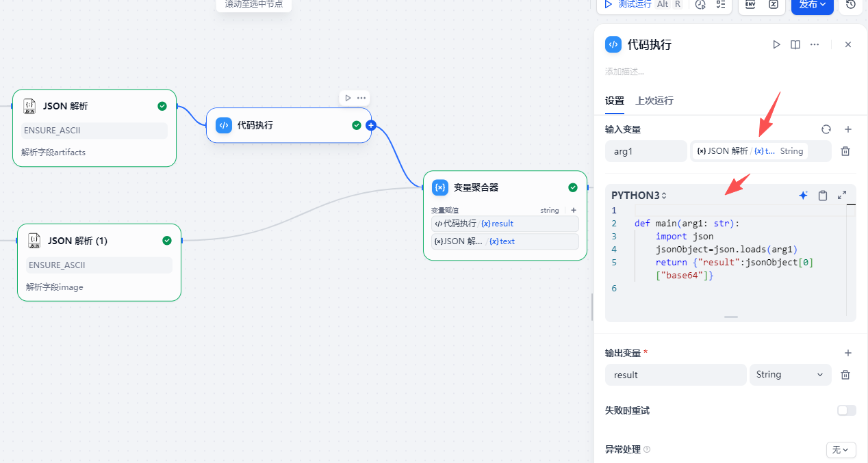Image resolution: width=868 pixels, height=463 pixels.
Task: Click the code editor bottom resize handle
Action: (731, 317)
